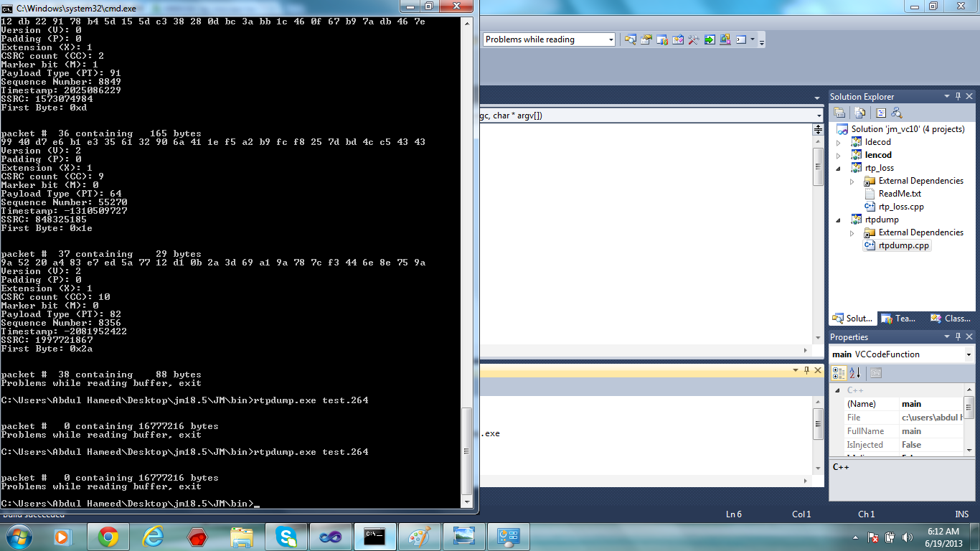
Task: Click the Show All Files icon in Solution Explorer
Action: click(859, 113)
